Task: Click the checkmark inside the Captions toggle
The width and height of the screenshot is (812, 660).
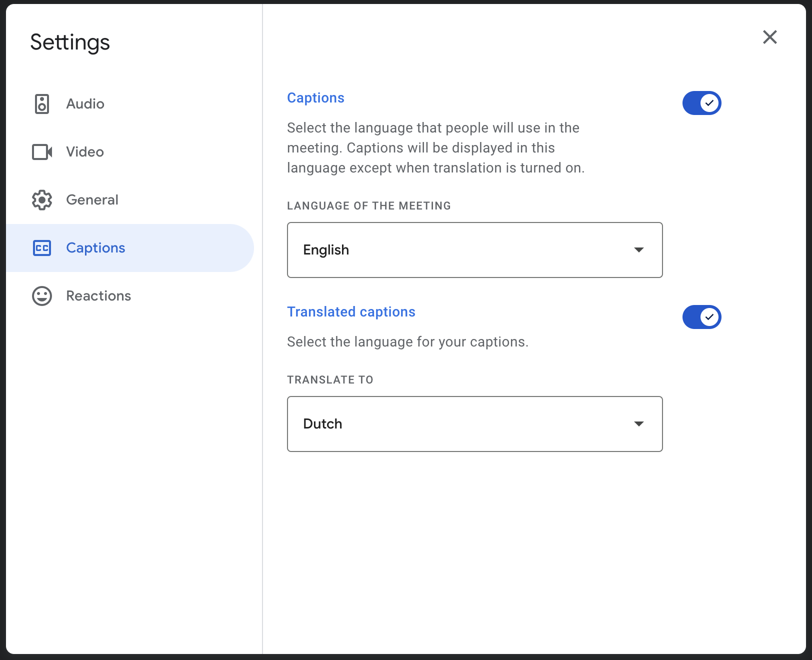Action: [708, 103]
